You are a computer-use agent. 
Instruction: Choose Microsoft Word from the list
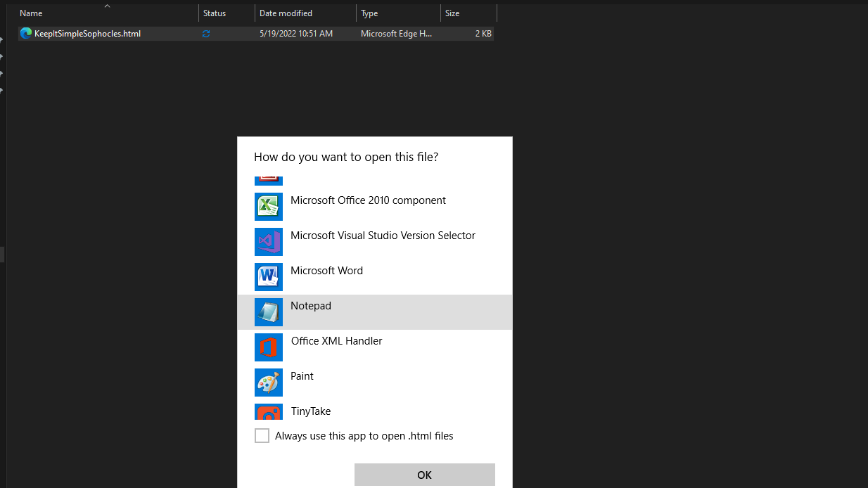coord(375,277)
